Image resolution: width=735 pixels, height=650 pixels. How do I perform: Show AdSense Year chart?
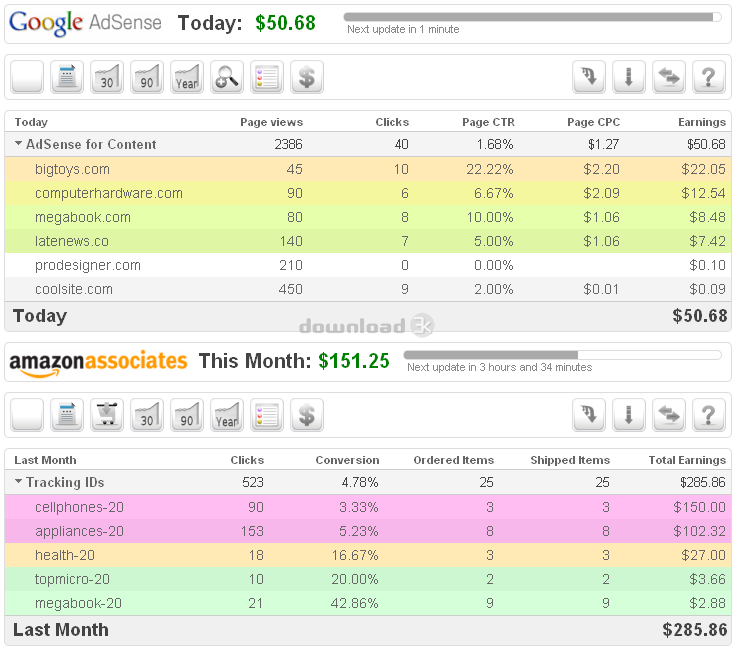pyautogui.click(x=187, y=76)
